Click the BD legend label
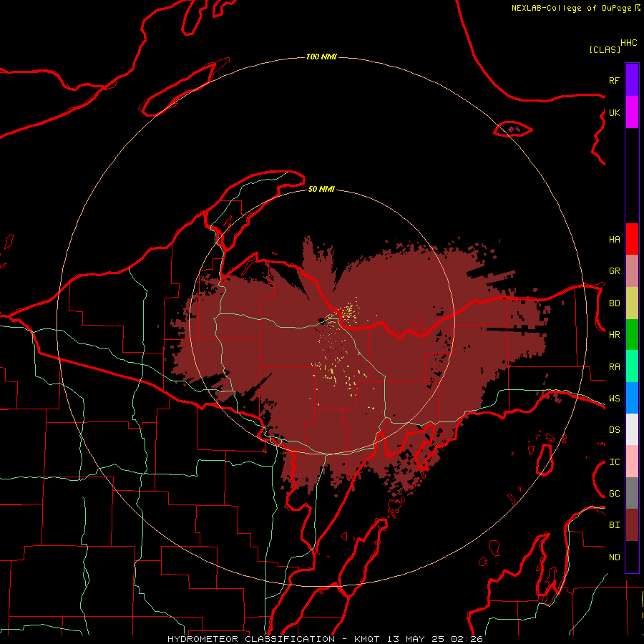This screenshot has width=644, height=644. tap(615, 303)
